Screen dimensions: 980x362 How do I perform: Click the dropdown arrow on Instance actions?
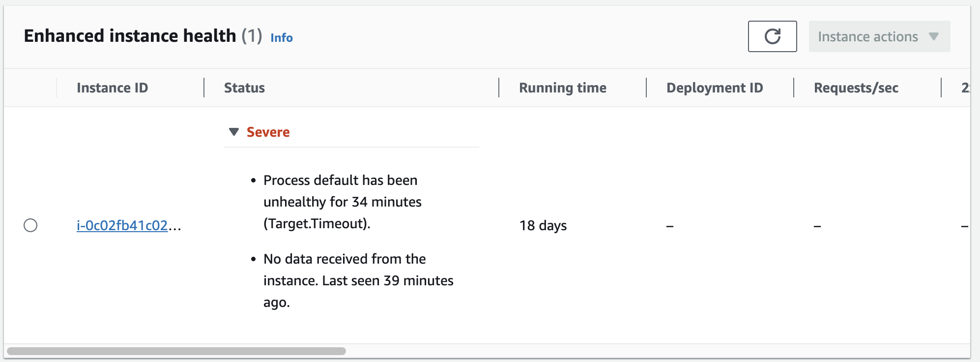click(934, 36)
